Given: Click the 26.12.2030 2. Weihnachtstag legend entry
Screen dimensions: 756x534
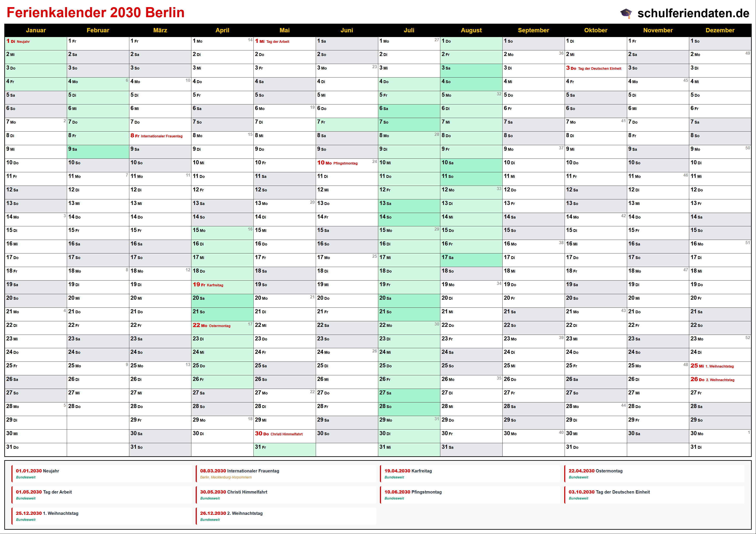Looking at the screenshot, I should [x=231, y=514].
